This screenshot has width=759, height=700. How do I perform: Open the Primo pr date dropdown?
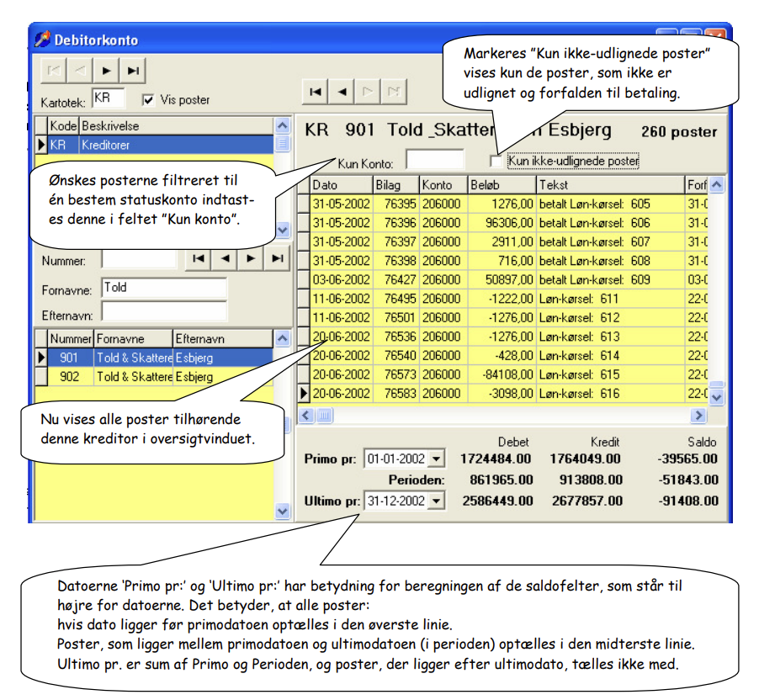point(437,459)
